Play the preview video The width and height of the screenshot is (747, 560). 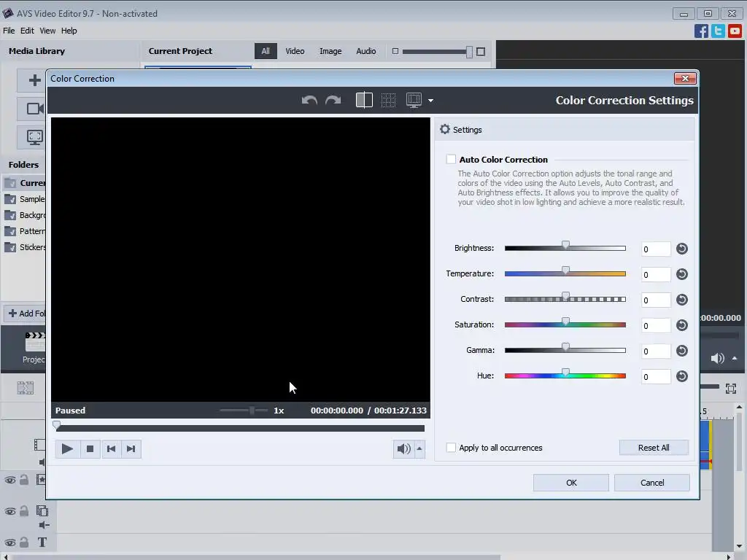point(66,448)
